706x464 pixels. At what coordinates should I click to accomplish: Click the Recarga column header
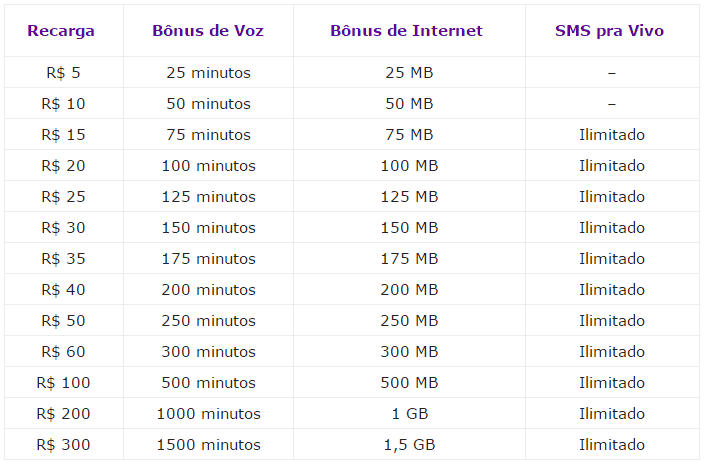pyautogui.click(x=61, y=31)
